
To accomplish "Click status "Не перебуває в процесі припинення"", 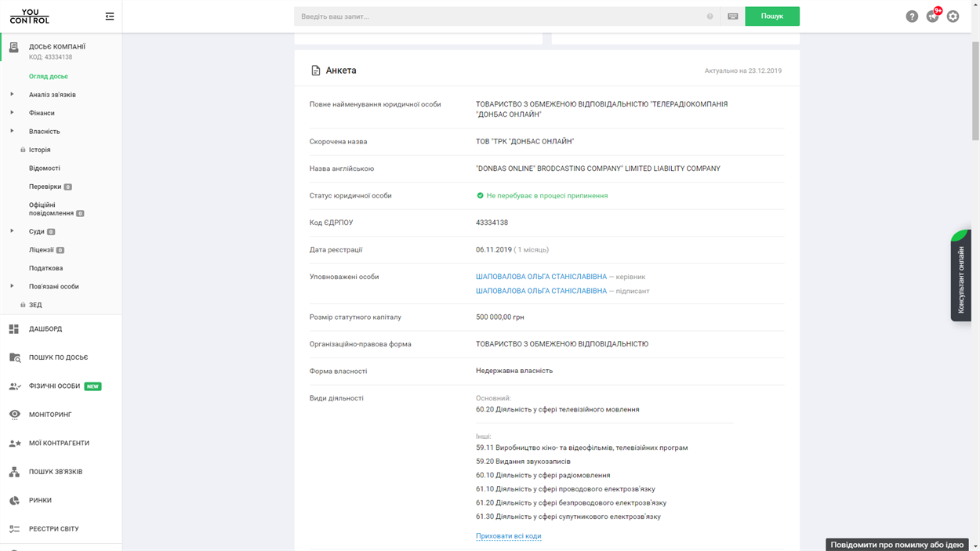I will click(547, 196).
